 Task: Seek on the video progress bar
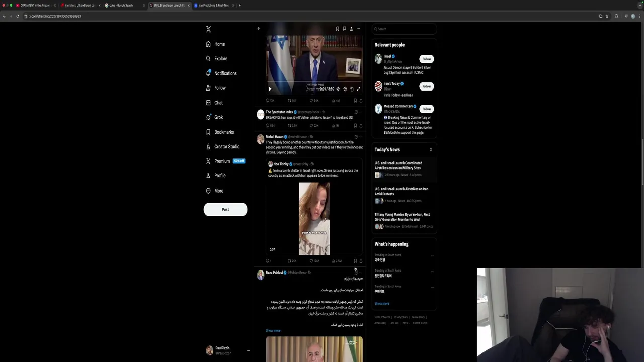pyautogui.click(x=314, y=82)
